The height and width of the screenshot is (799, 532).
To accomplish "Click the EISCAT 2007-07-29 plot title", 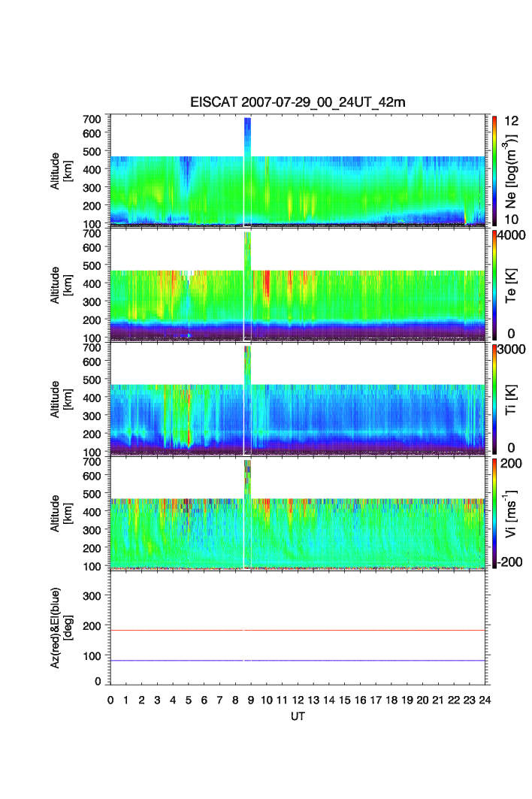I will pos(298,103).
